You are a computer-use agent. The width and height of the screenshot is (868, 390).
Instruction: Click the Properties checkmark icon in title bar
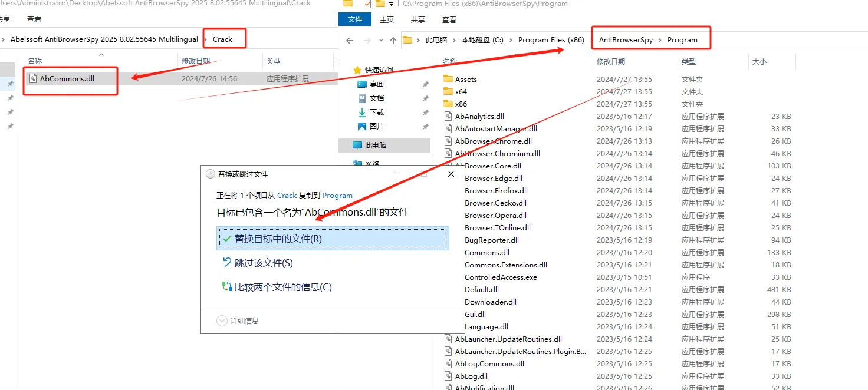click(x=367, y=4)
